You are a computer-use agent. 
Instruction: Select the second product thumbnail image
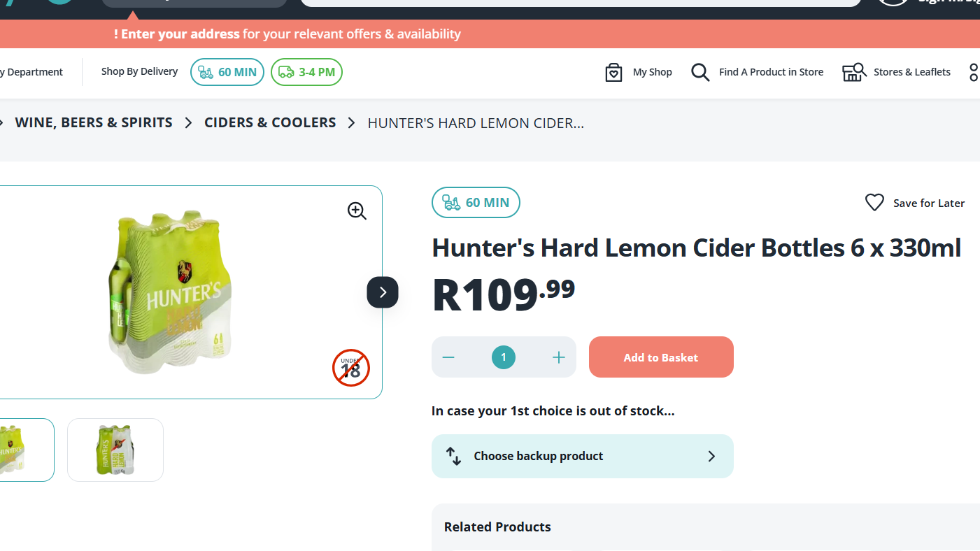[115, 450]
